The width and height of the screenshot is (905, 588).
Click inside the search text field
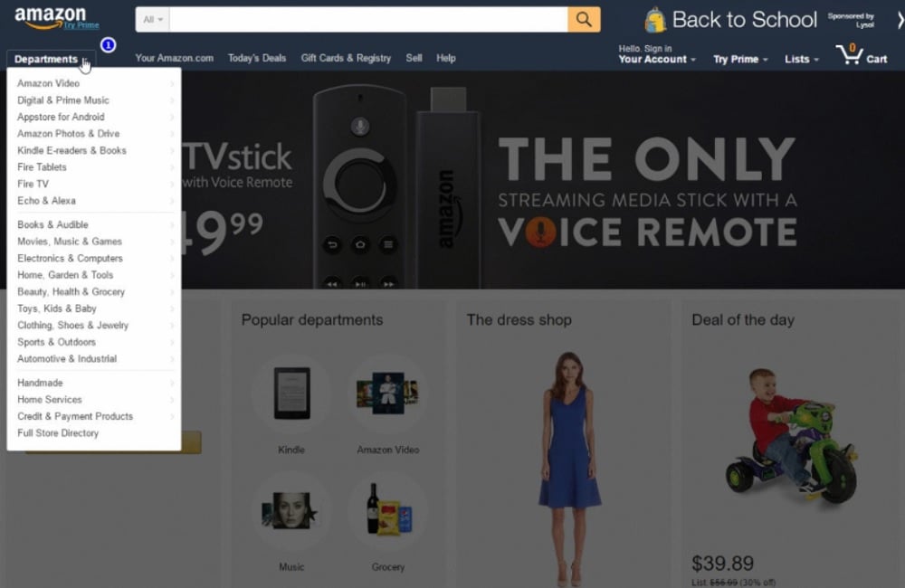[x=368, y=20]
